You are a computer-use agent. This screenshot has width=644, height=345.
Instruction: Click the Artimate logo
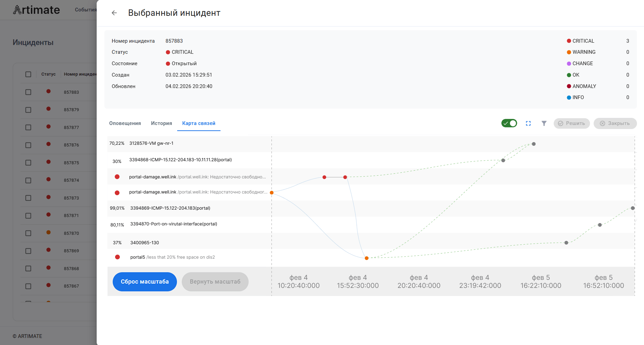[37, 10]
